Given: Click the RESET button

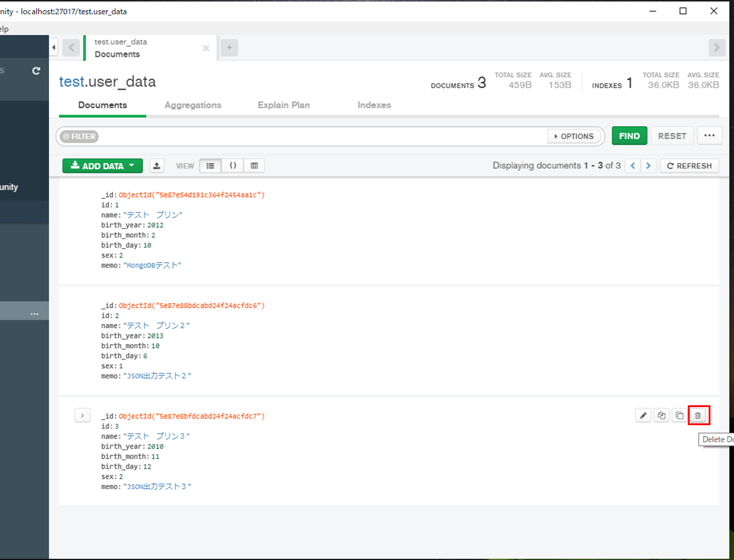Looking at the screenshot, I should coord(672,135).
